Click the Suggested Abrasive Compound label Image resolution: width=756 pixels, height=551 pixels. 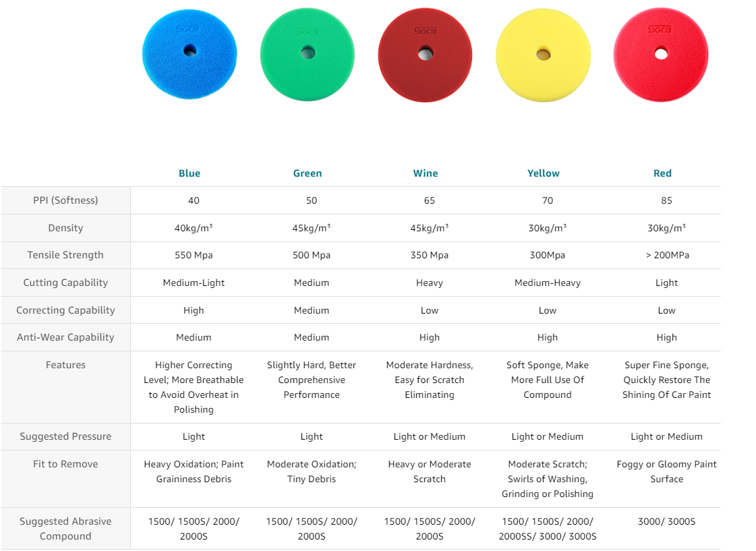[65, 529]
